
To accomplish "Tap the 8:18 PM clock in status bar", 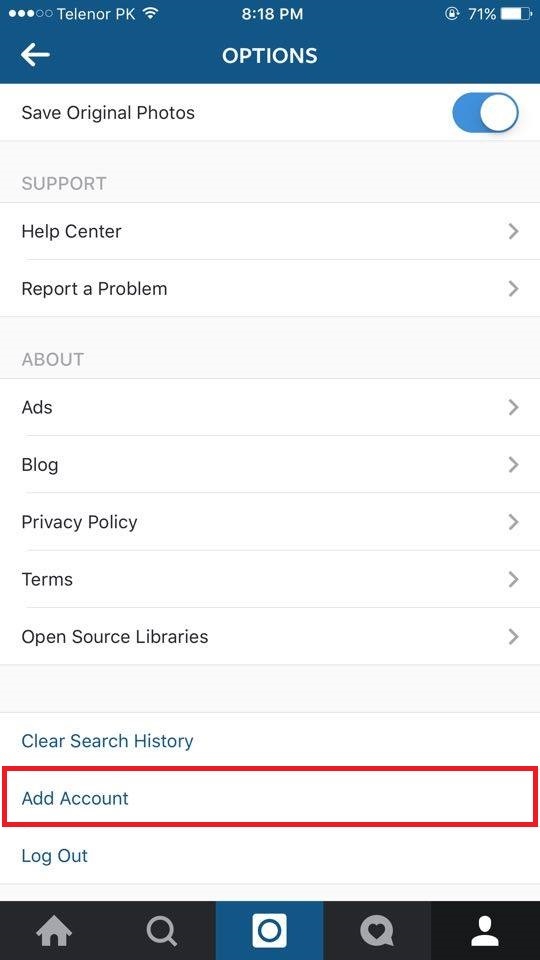I will click(272, 14).
